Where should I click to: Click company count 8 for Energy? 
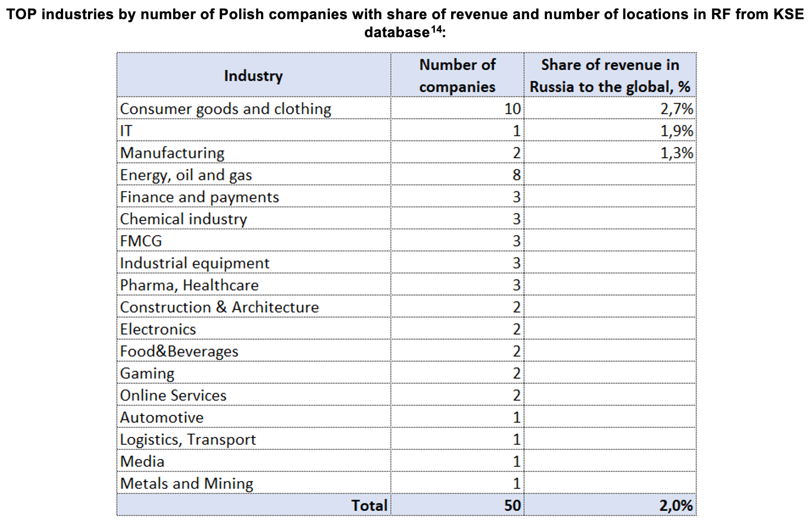tap(517, 175)
